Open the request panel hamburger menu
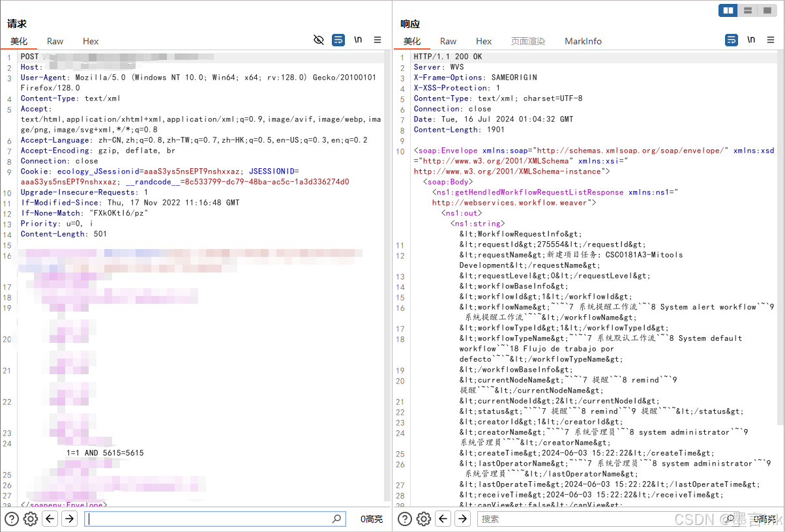Viewport: 785px width, 532px height. tap(378, 40)
